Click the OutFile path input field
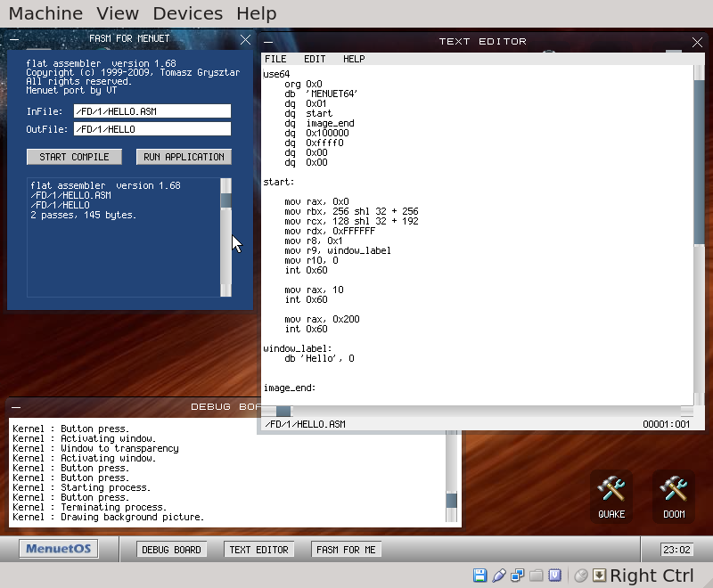 tap(152, 129)
